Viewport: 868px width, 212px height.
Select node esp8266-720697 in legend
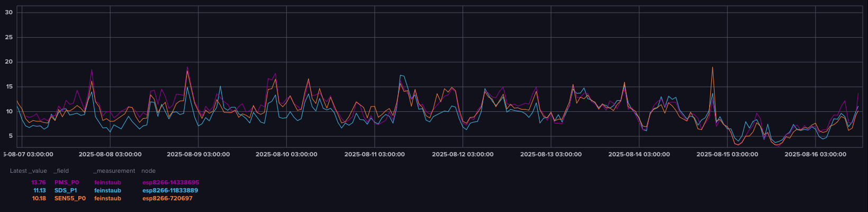click(167, 198)
